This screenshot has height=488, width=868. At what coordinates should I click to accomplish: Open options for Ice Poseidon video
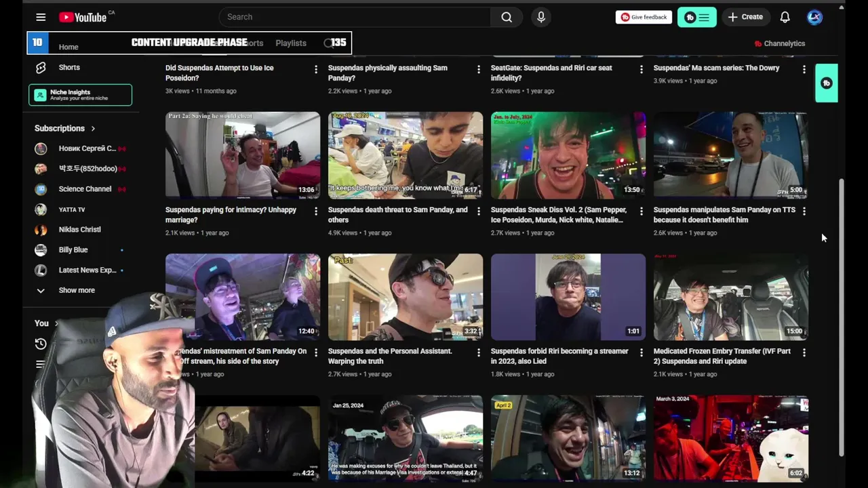[x=315, y=69]
